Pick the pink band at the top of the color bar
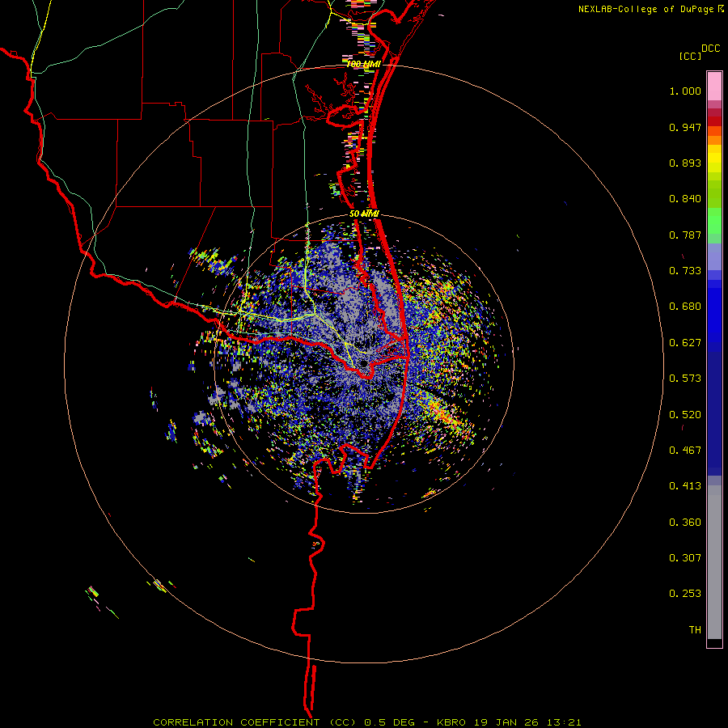The width and height of the screenshot is (728, 728). pyautogui.click(x=714, y=86)
